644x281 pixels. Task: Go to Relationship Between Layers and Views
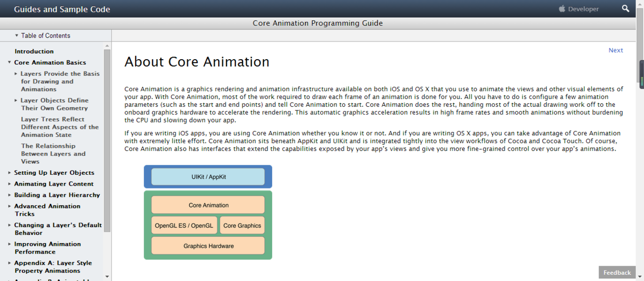point(53,154)
